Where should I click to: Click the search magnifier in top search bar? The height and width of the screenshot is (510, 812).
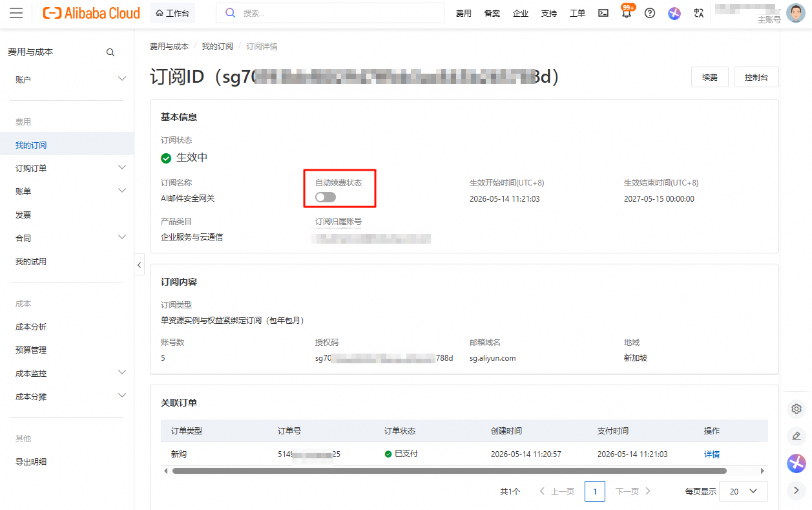(230, 13)
